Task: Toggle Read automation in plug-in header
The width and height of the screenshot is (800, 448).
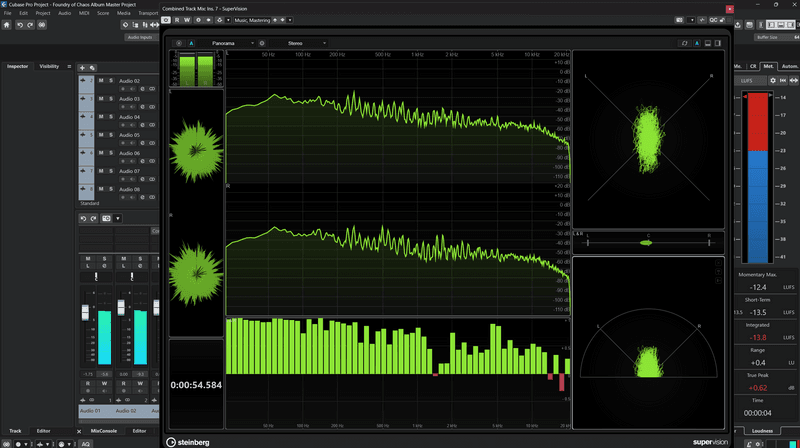Action: click(x=177, y=20)
